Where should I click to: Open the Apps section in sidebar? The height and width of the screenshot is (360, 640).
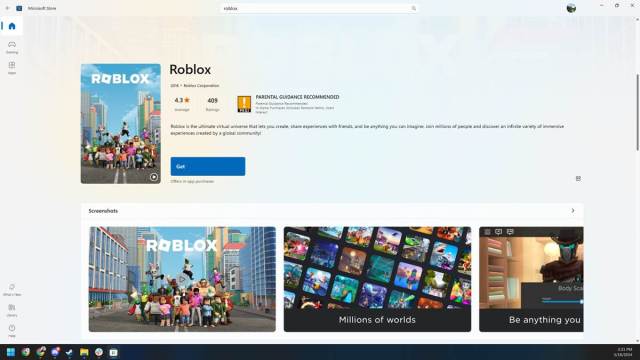[x=12, y=68]
